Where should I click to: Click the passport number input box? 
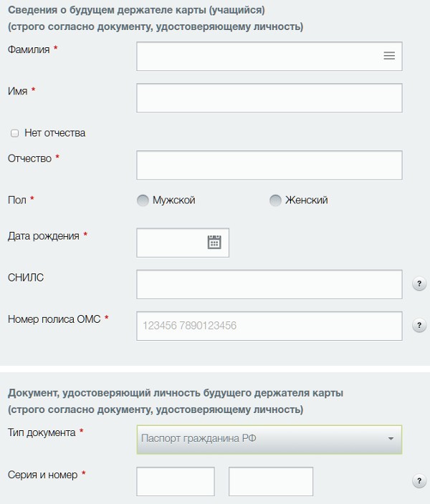271,482
